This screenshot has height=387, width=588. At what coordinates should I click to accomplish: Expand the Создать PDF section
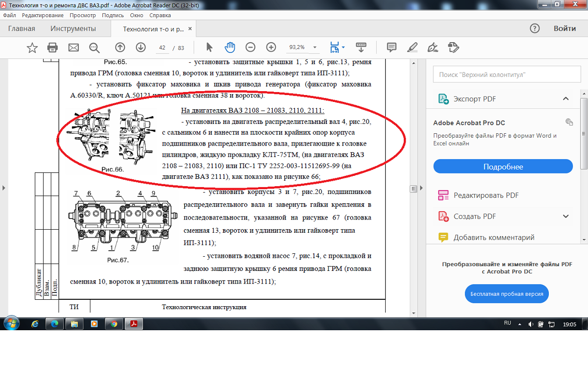click(565, 217)
